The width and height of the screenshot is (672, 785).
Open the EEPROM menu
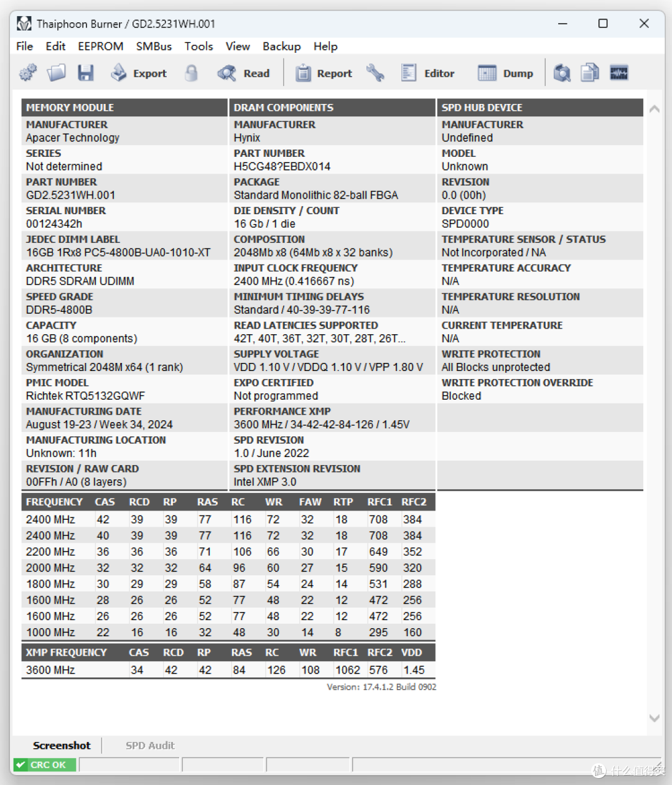click(101, 46)
